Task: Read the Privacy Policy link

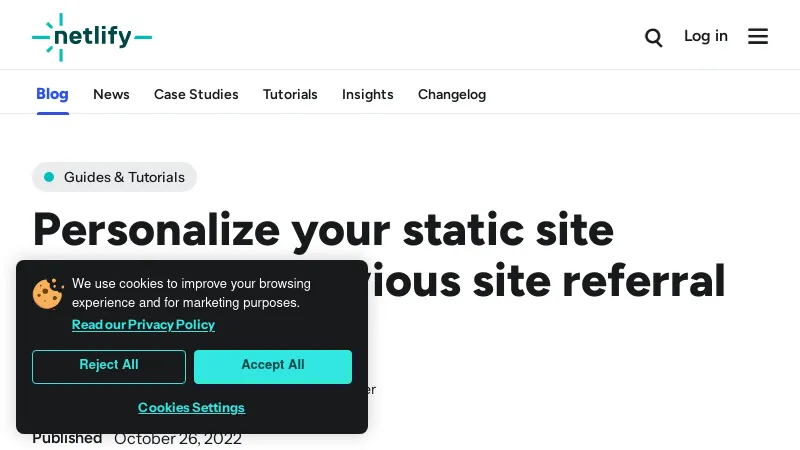Action: click(143, 324)
